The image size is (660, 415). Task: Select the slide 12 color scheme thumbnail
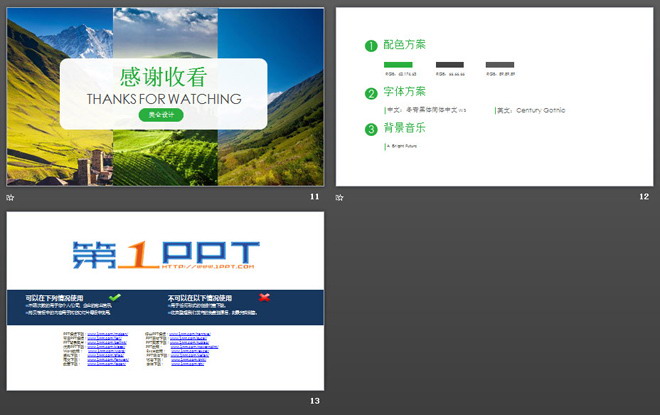point(494,97)
